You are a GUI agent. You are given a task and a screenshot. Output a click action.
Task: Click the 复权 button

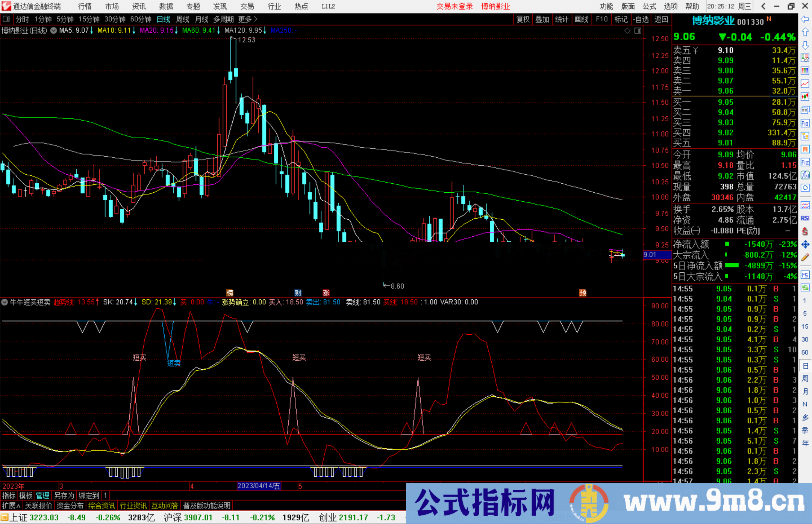coord(523,19)
